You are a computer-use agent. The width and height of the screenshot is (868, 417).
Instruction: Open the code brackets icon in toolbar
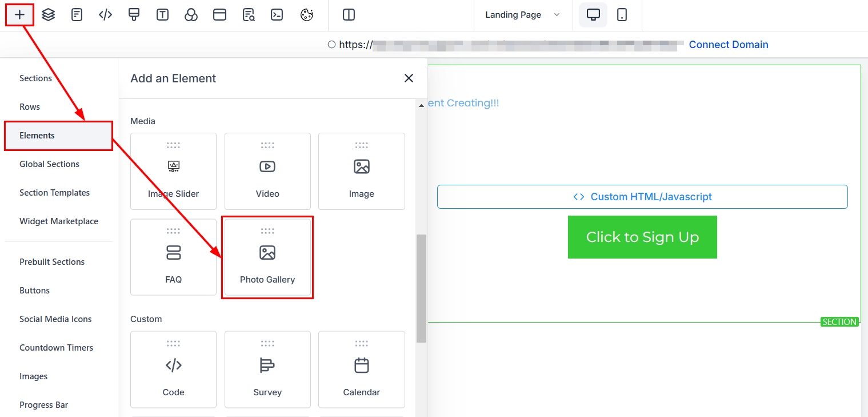point(106,15)
